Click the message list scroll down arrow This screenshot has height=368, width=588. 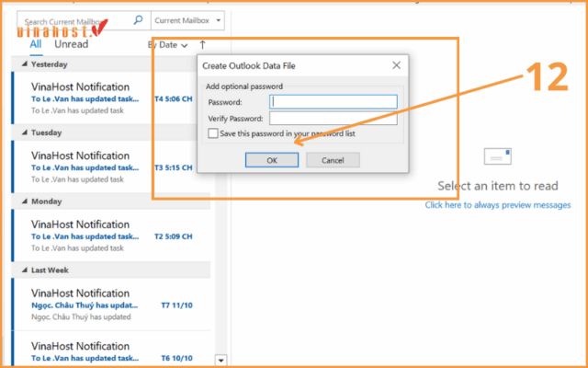coord(220,360)
